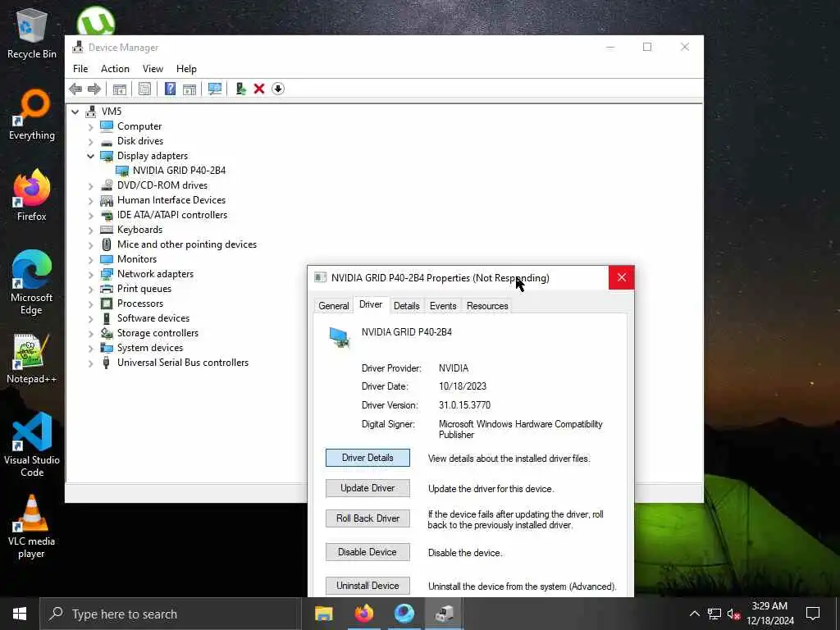Viewport: 840px width, 630px height.
Task: Open the View menu
Action: tap(153, 69)
